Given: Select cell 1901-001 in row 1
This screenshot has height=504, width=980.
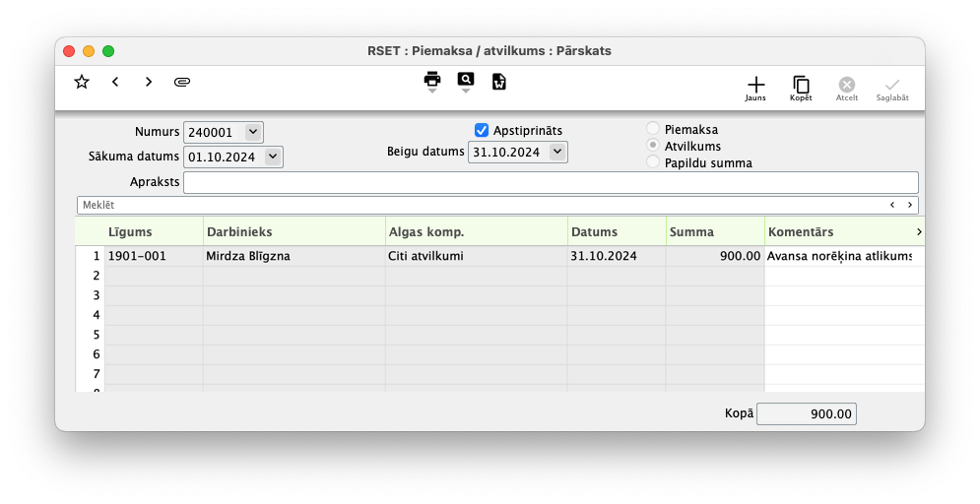Looking at the screenshot, I should (154, 256).
